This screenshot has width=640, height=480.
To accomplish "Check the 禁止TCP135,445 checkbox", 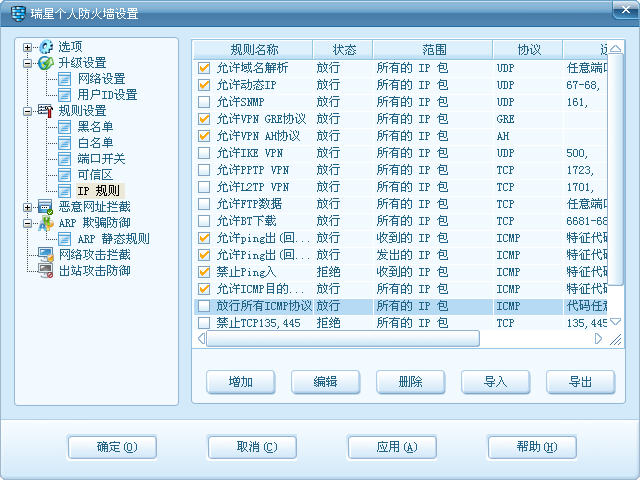I will pos(204,323).
